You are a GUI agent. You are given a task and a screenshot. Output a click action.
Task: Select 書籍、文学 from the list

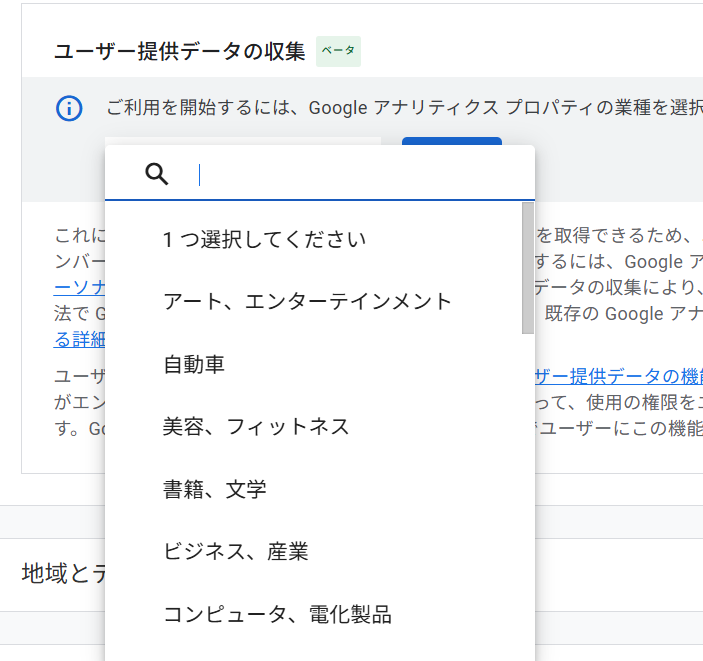point(215,489)
